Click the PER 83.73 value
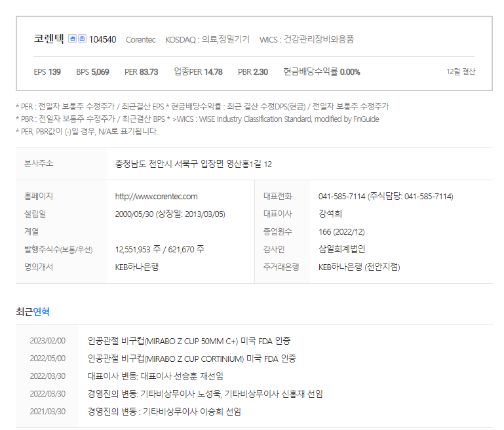504x430 pixels. [142, 72]
